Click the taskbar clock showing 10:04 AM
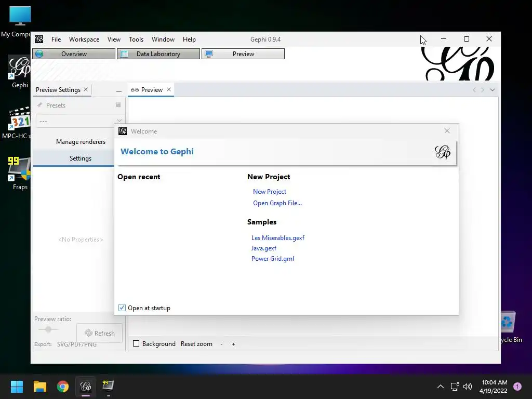The image size is (532, 399). pyautogui.click(x=494, y=387)
